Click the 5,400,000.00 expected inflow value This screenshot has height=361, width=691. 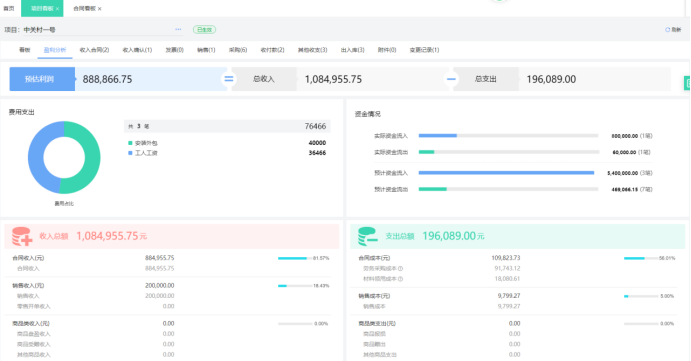tap(623, 173)
